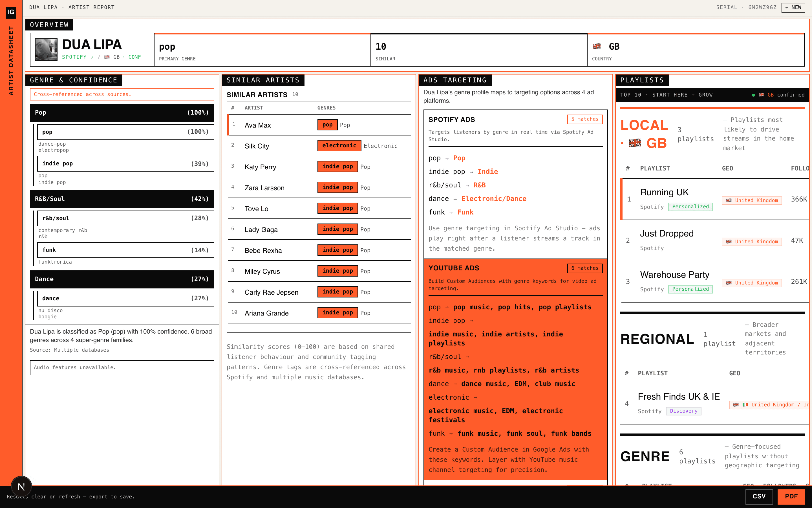Select the r&b/soul 28% genre row
Screen dimensions: 812x508
click(125, 218)
